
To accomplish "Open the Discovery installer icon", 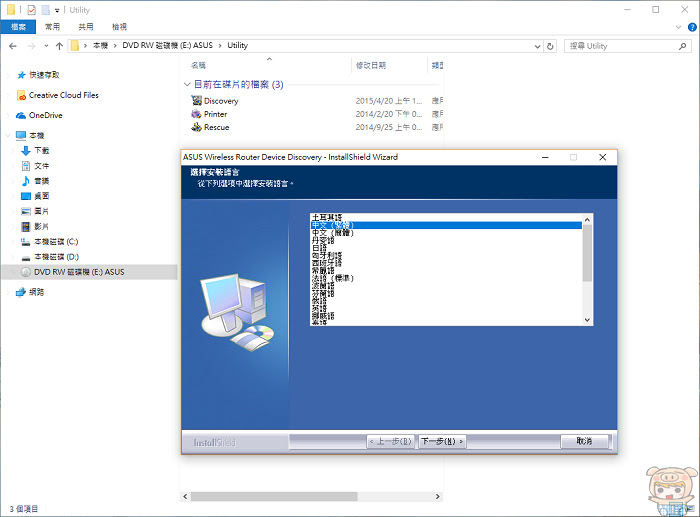I will click(196, 100).
